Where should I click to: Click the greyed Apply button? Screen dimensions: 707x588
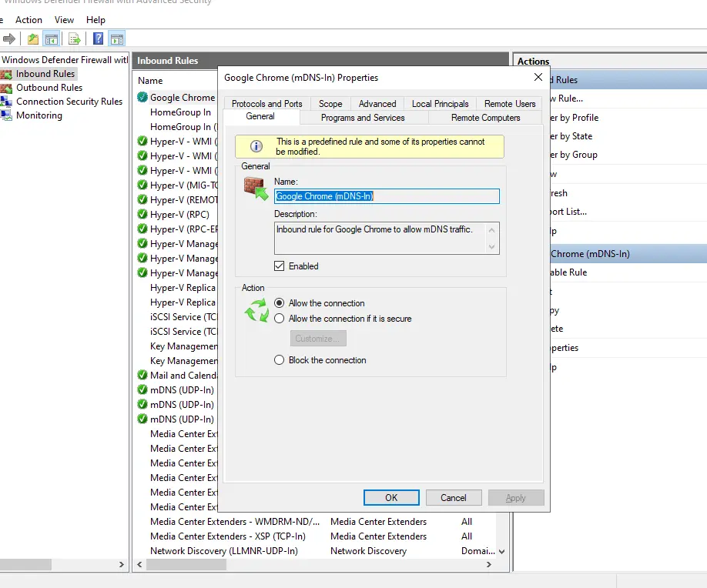516,497
